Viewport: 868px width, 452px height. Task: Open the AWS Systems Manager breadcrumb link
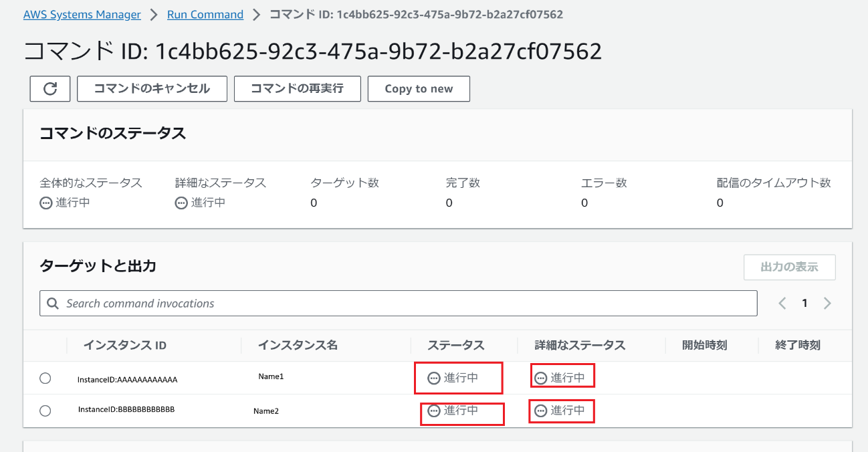click(x=82, y=14)
